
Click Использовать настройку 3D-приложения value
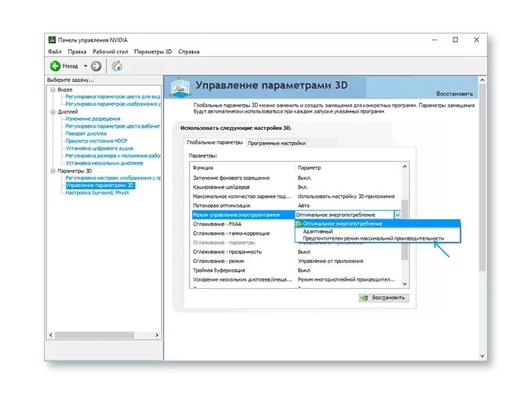[346, 197]
